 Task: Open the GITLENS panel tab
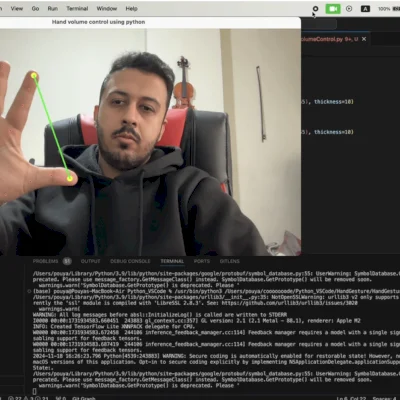point(229,261)
